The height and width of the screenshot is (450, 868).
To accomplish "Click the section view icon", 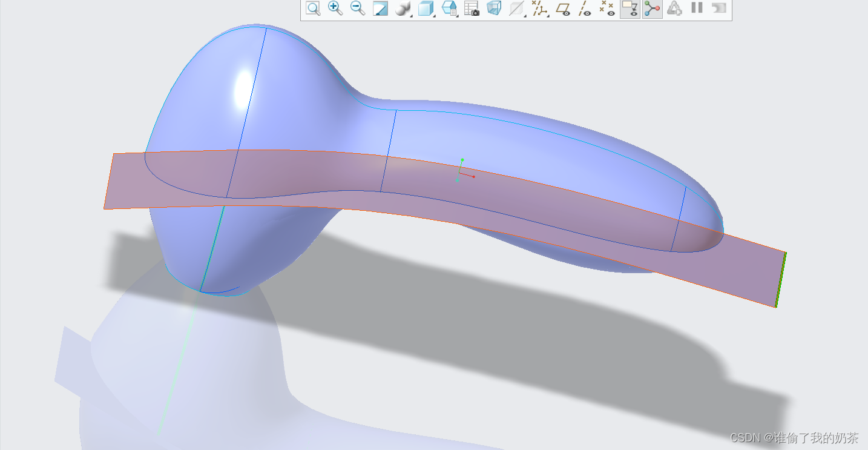I will [516, 8].
